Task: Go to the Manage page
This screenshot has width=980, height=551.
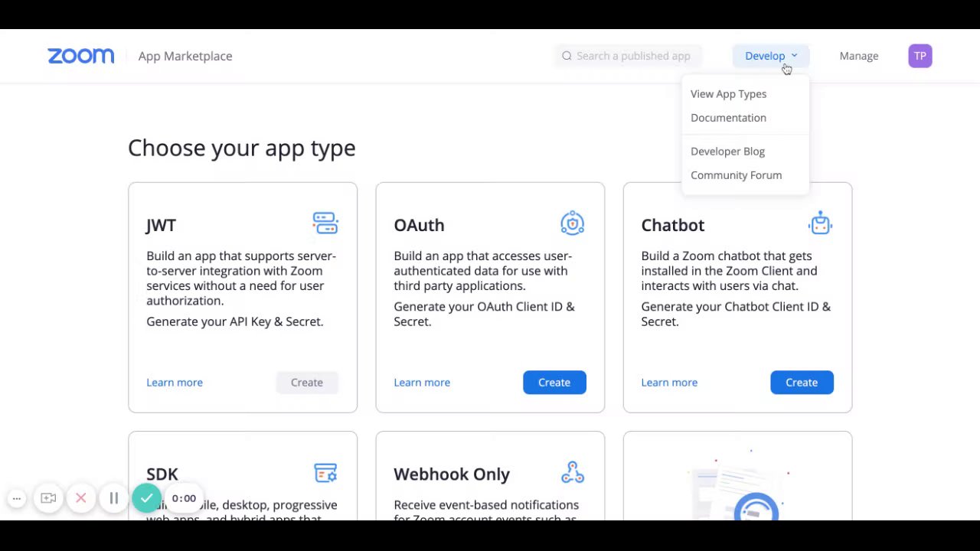Action: click(858, 56)
